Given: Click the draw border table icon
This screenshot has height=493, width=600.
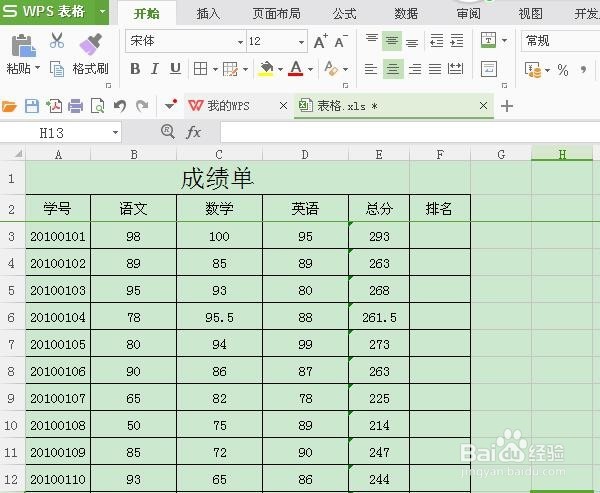Looking at the screenshot, I should point(230,69).
